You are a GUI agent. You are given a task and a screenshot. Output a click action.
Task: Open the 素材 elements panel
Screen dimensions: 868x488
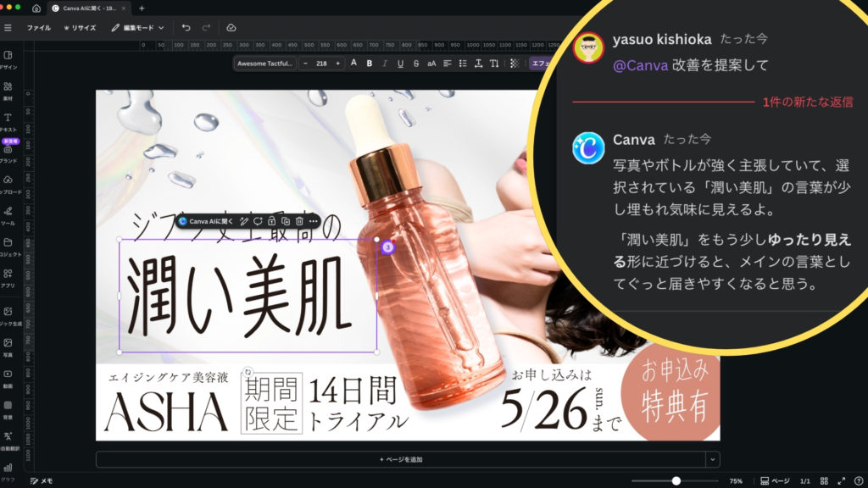[8, 90]
